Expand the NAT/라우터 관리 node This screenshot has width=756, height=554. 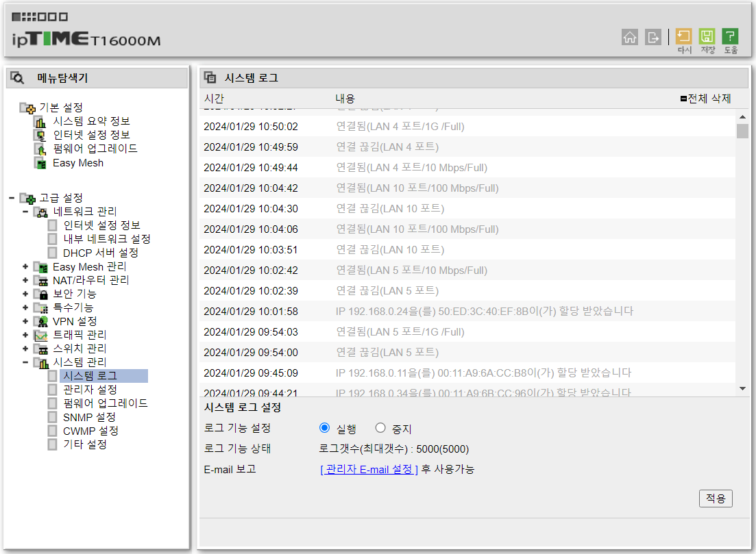25,280
